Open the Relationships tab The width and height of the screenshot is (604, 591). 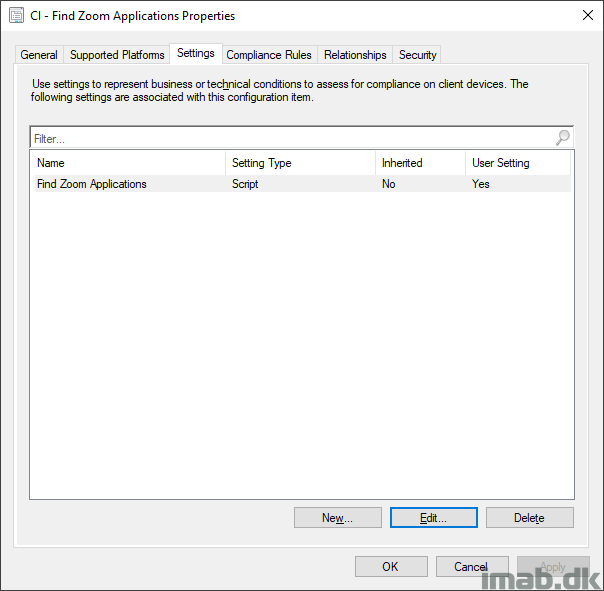pyautogui.click(x=355, y=55)
